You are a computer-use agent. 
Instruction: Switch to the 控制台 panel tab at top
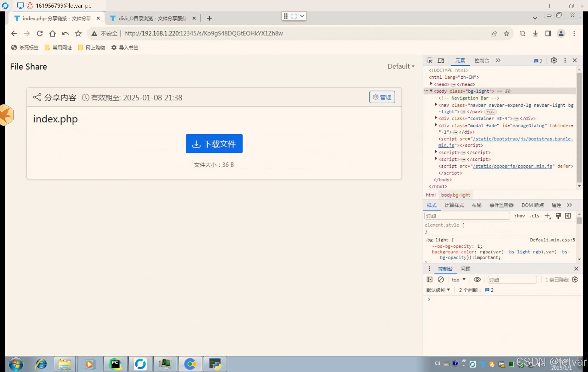pyautogui.click(x=482, y=61)
